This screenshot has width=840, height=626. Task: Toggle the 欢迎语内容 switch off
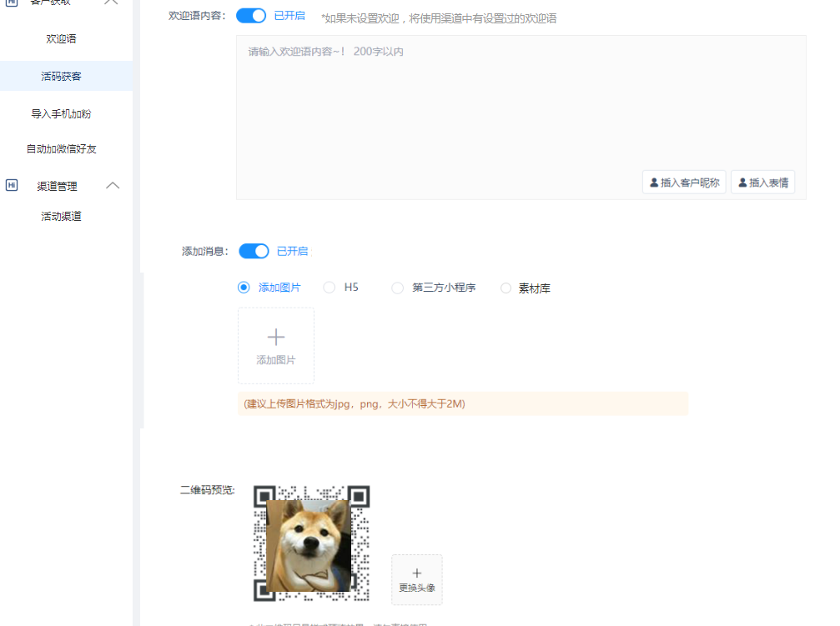pos(251,16)
